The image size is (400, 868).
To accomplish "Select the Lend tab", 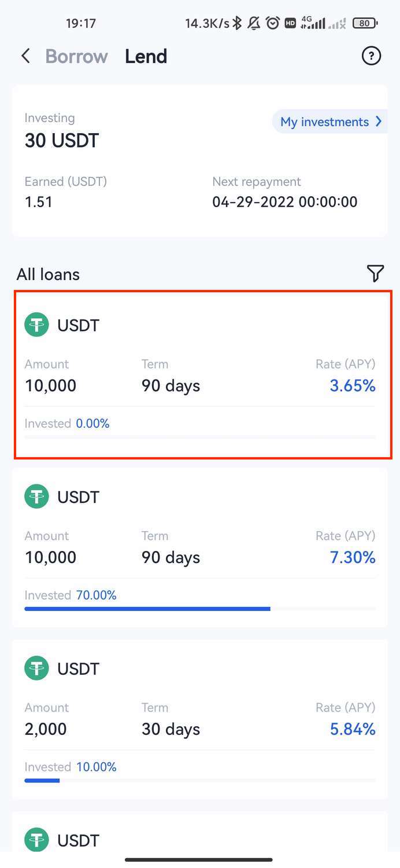I will tap(146, 56).
